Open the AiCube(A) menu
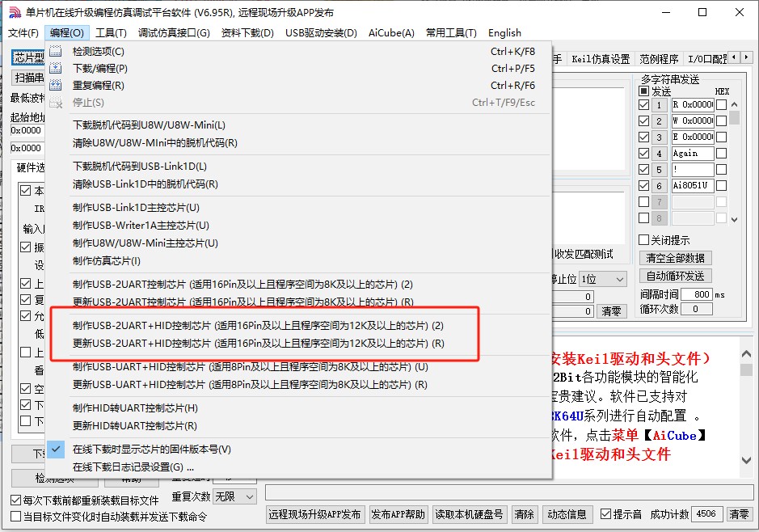 (x=391, y=33)
